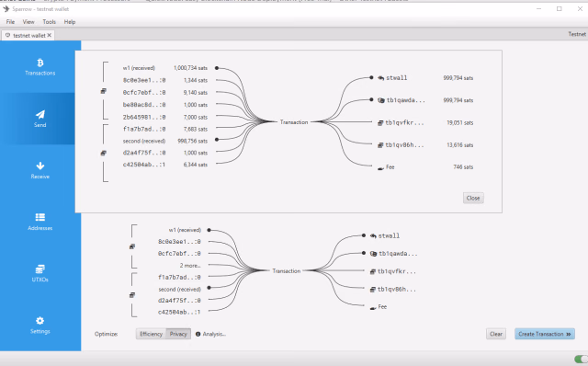Select 'second (received)' in lower diagram
This screenshot has width=588, height=366.
tap(180, 290)
